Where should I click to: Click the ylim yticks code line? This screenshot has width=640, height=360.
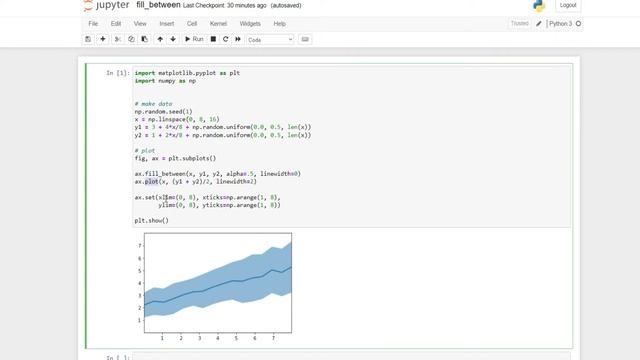click(220, 205)
